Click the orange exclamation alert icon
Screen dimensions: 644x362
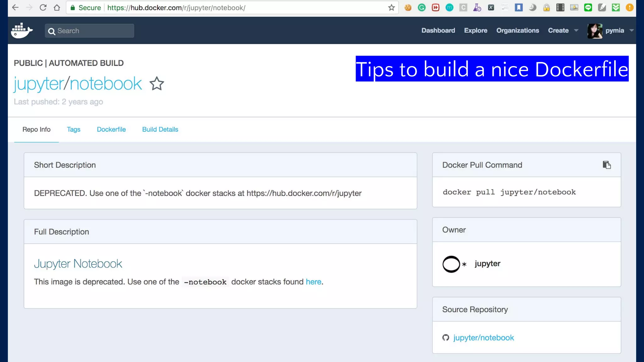coord(630,8)
